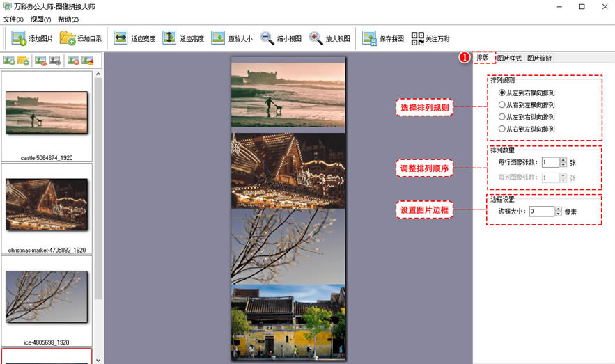615x364 pixels.
Task: Click up arrow of the 每列图像张数 stepper
Action: tap(563, 175)
